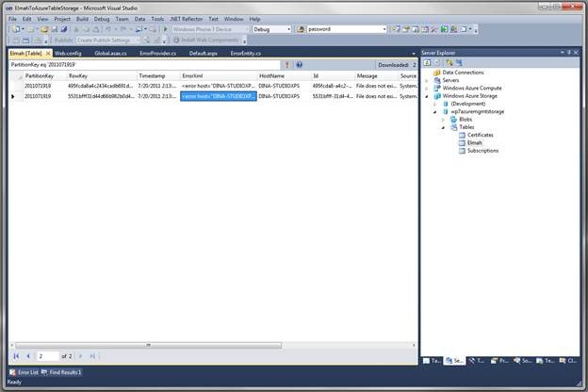Viewport: 588px width, 392px height.
Task: Select the Subscriptions table in Server Explorer
Action: click(x=483, y=151)
